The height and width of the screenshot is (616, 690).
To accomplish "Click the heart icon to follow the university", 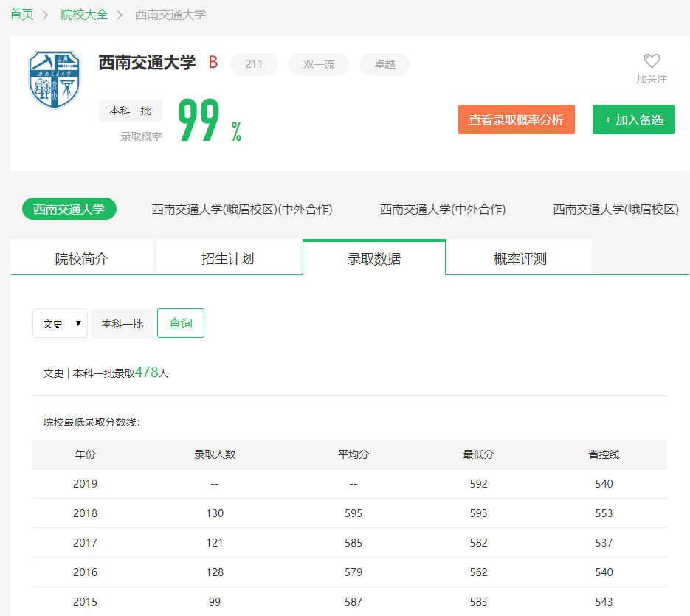I will pos(652,60).
